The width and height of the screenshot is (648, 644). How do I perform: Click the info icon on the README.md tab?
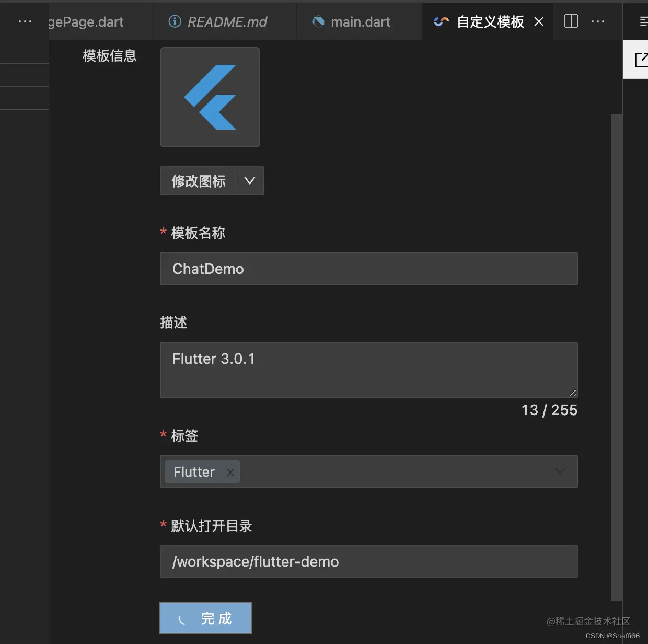tap(174, 21)
